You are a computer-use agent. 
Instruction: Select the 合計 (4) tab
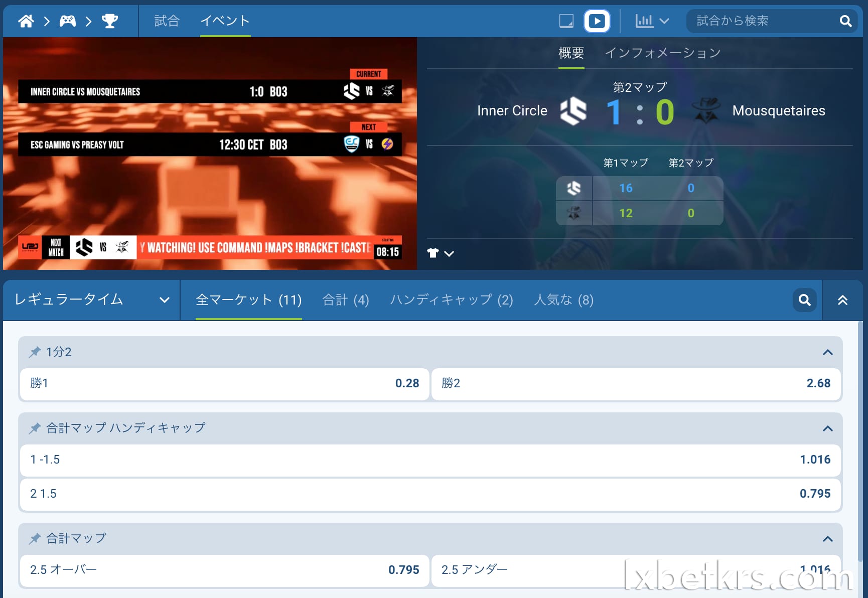pyautogui.click(x=346, y=300)
